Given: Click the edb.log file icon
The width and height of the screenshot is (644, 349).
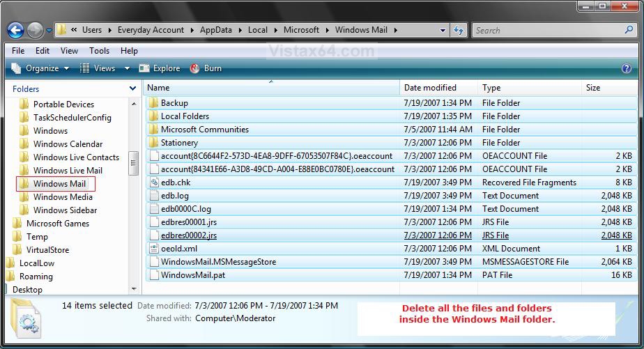Looking at the screenshot, I should pos(154,196).
